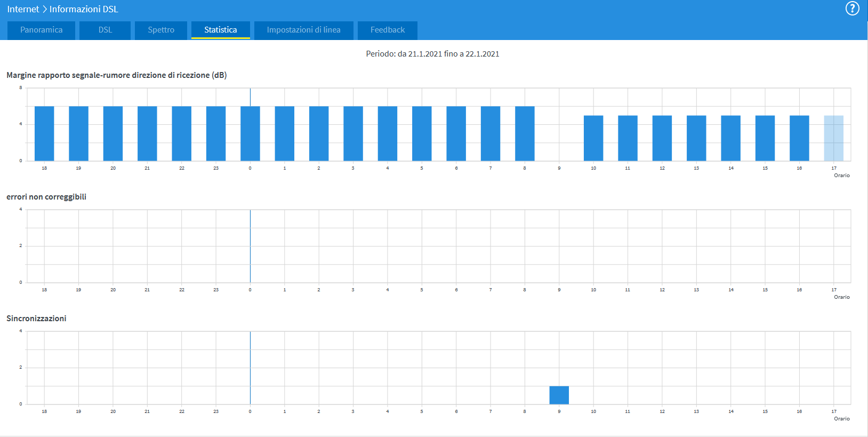Click the sync bar at hour 9
The height and width of the screenshot is (437, 868).
coord(559,395)
